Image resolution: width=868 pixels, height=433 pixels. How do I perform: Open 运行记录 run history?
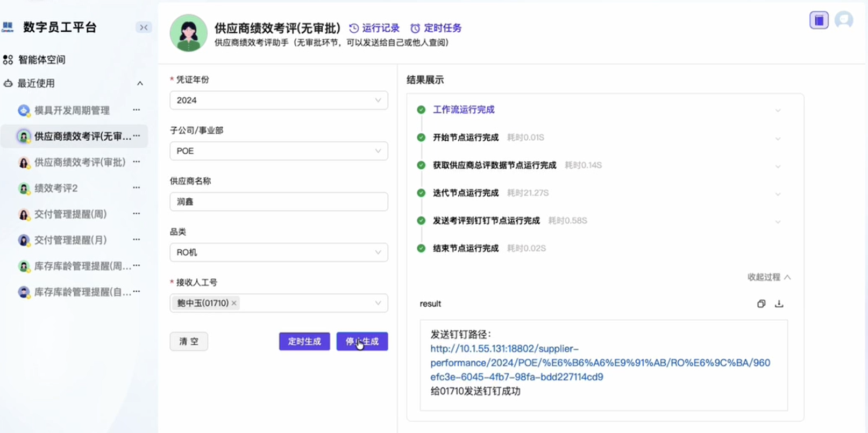click(374, 28)
